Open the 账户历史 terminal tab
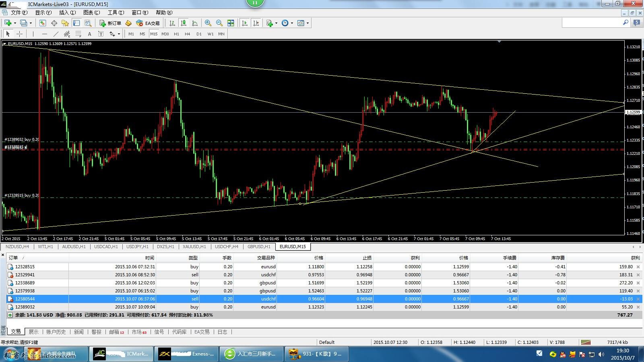Screen dimensions: 644x362 point(56,332)
